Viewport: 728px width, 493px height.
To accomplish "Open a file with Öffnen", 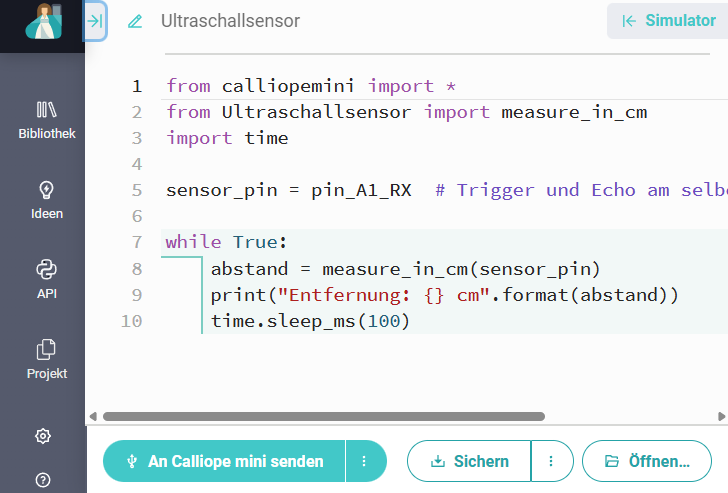I will (647, 461).
